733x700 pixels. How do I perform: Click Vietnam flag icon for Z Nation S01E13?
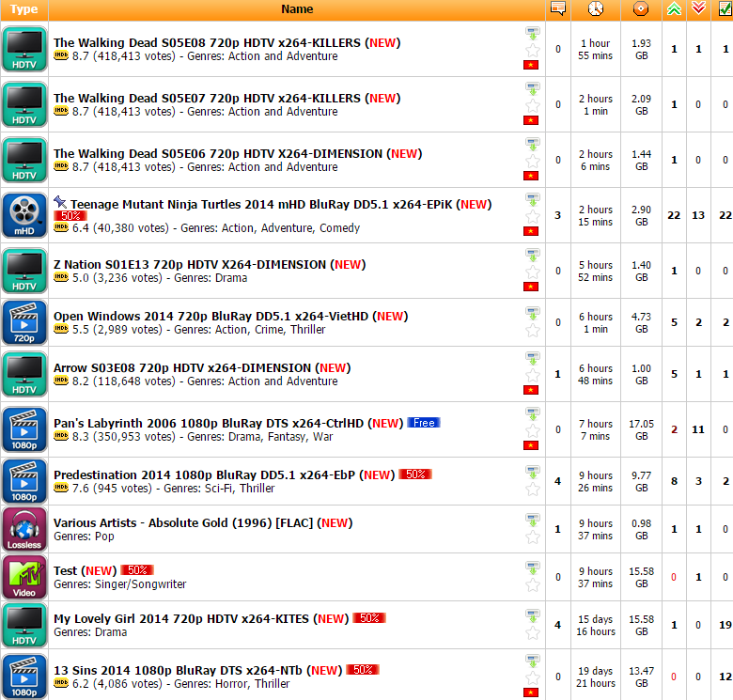(531, 287)
